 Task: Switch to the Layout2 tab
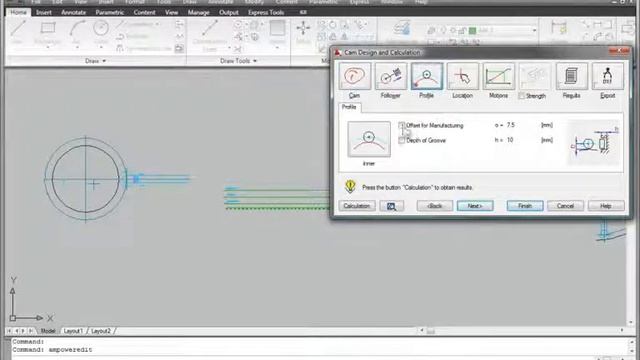point(101,331)
